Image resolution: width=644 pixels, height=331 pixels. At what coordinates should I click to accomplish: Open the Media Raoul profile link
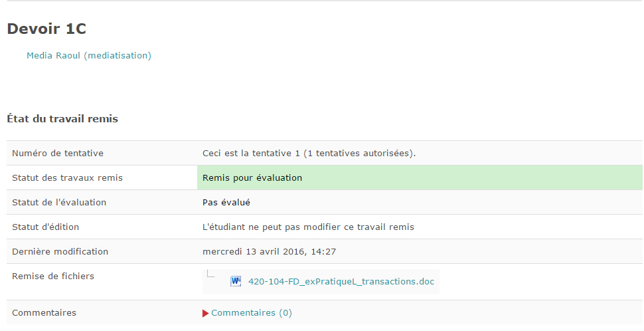tap(54, 56)
